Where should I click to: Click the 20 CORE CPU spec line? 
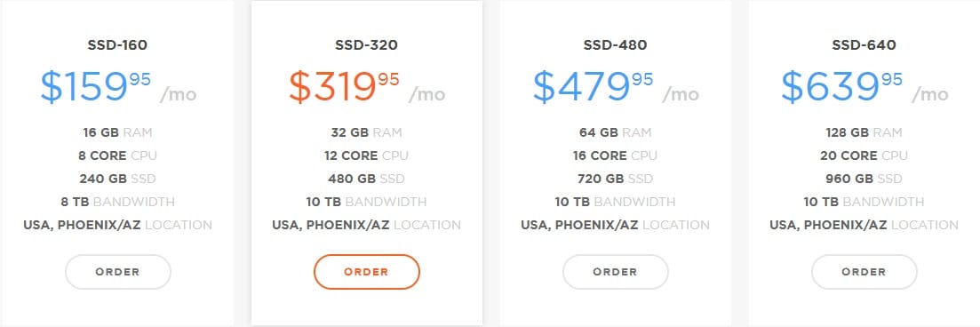point(864,156)
